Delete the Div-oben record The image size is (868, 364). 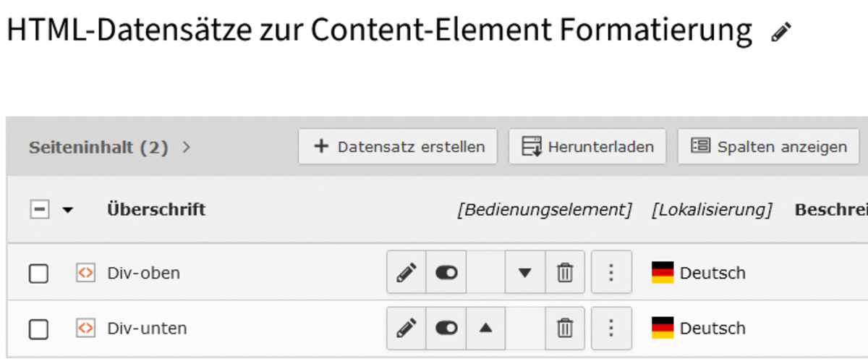point(564,273)
